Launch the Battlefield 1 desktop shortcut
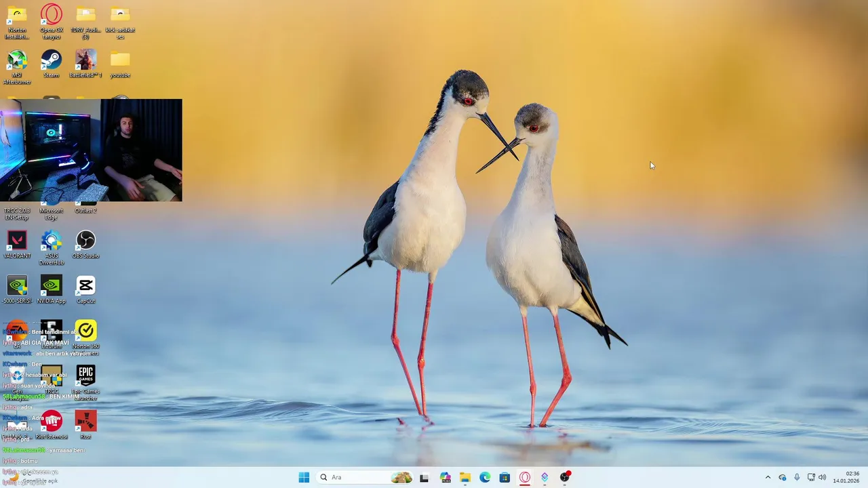Viewport: 868px width, 488px height. point(85,64)
